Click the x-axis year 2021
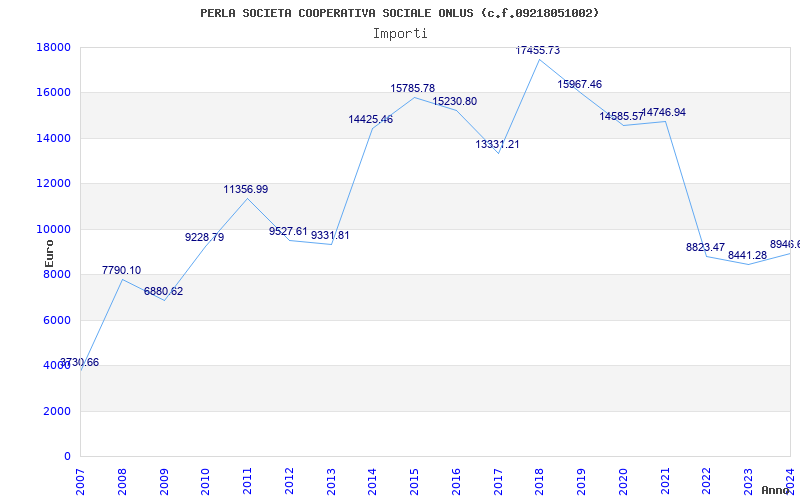 pyautogui.click(x=665, y=482)
